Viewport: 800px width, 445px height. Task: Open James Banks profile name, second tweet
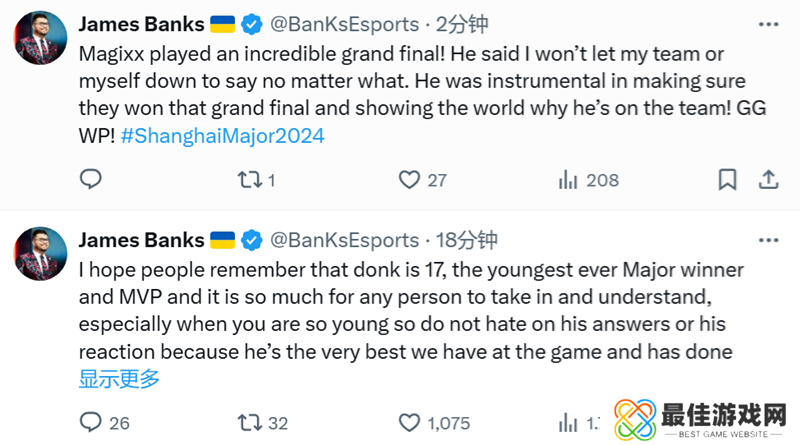pyautogui.click(x=141, y=240)
